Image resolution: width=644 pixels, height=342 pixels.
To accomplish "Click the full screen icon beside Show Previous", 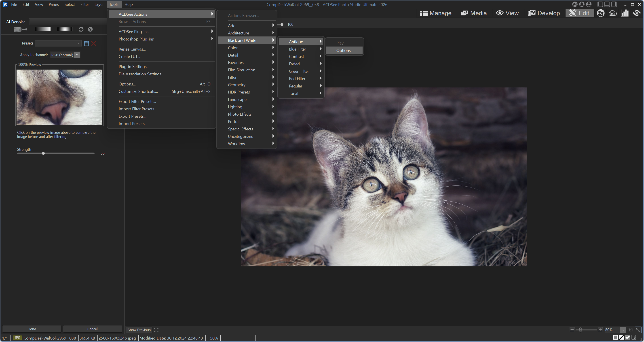I will [x=156, y=330].
